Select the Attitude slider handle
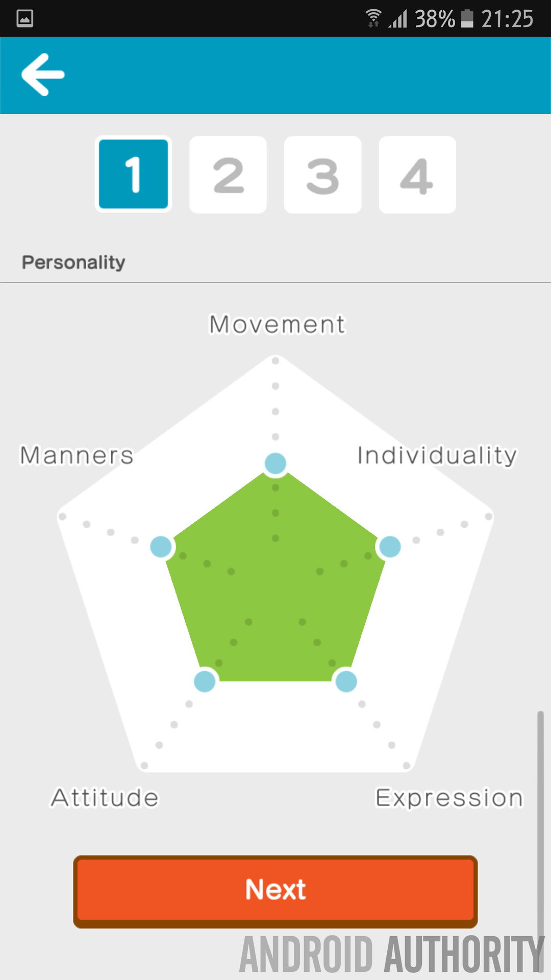This screenshot has width=551, height=980. (205, 681)
